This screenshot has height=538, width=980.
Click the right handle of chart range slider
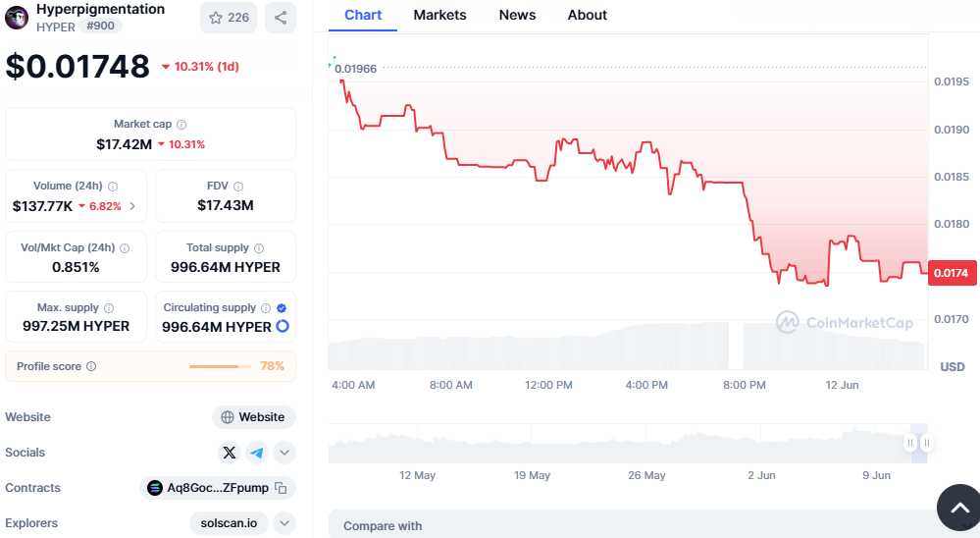tap(926, 444)
